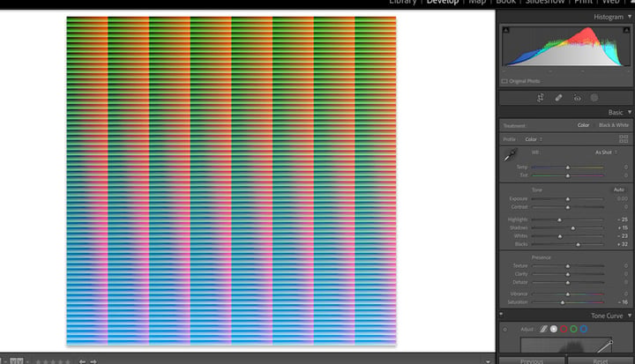The image size is (635, 364).
Task: Toggle the Tone Curve panel switch
Action: [x=501, y=314]
